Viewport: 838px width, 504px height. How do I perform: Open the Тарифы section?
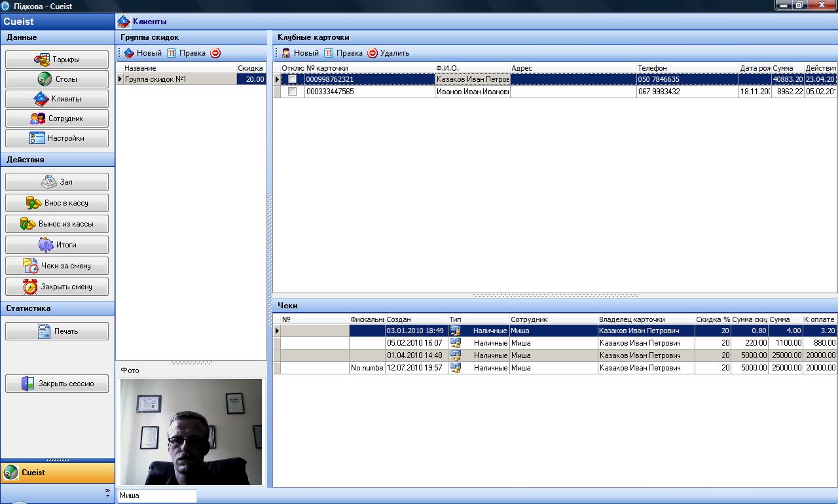click(x=57, y=60)
